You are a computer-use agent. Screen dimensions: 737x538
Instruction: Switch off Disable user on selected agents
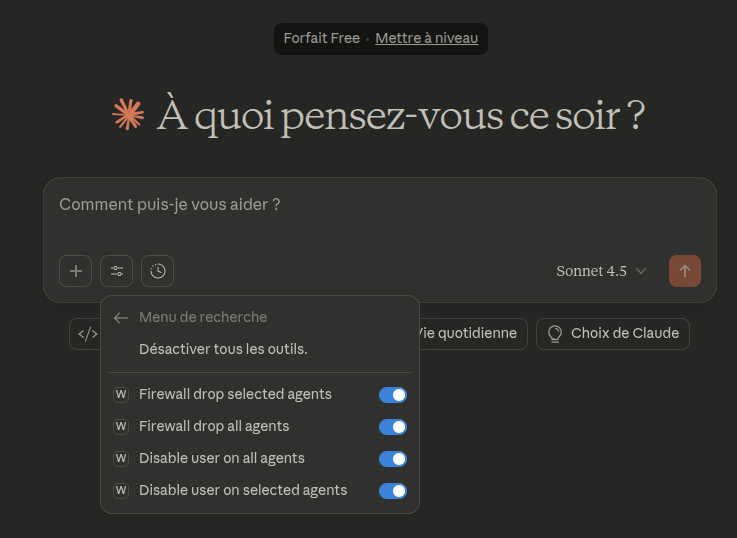coord(393,491)
